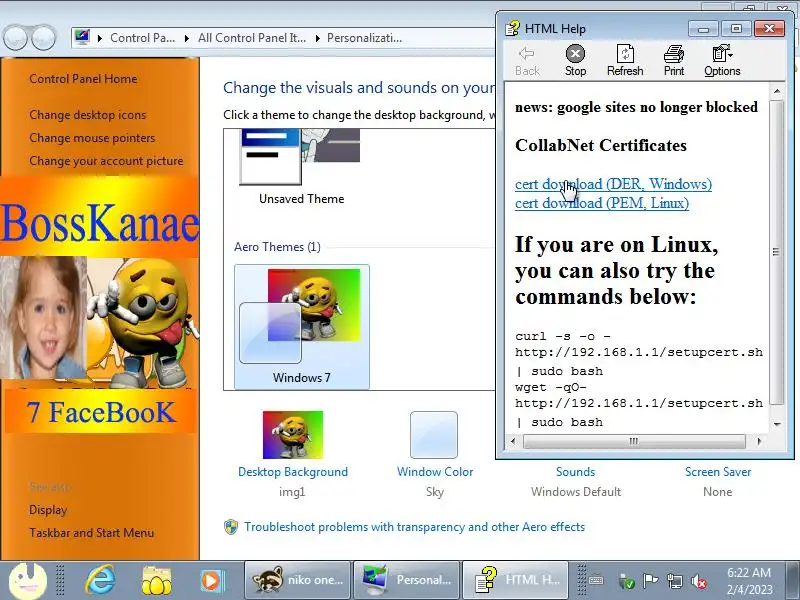800x600 pixels.
Task: Switch to Personalization taskbar window
Action: [x=407, y=580]
